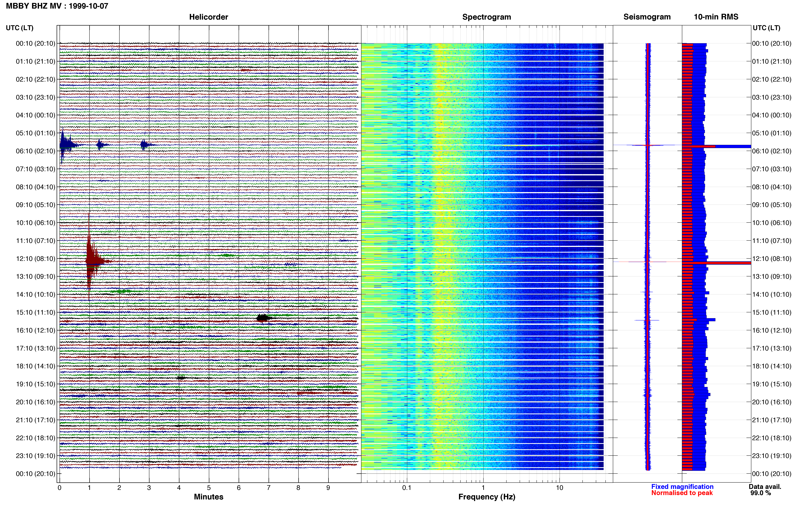
Task: Click the 'Data avail.' label
Action: [x=765, y=486]
